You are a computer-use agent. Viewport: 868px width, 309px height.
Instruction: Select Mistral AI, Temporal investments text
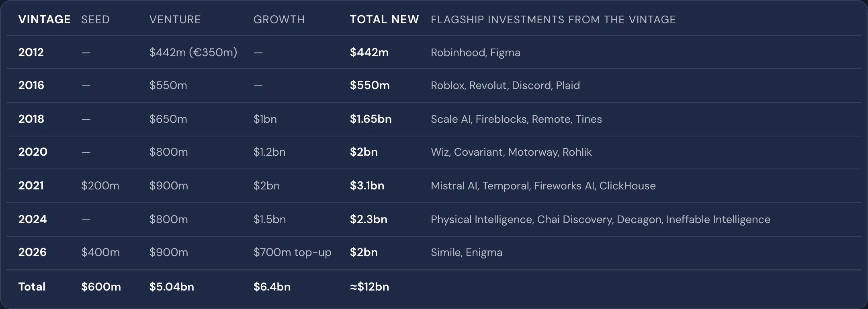[x=543, y=185]
